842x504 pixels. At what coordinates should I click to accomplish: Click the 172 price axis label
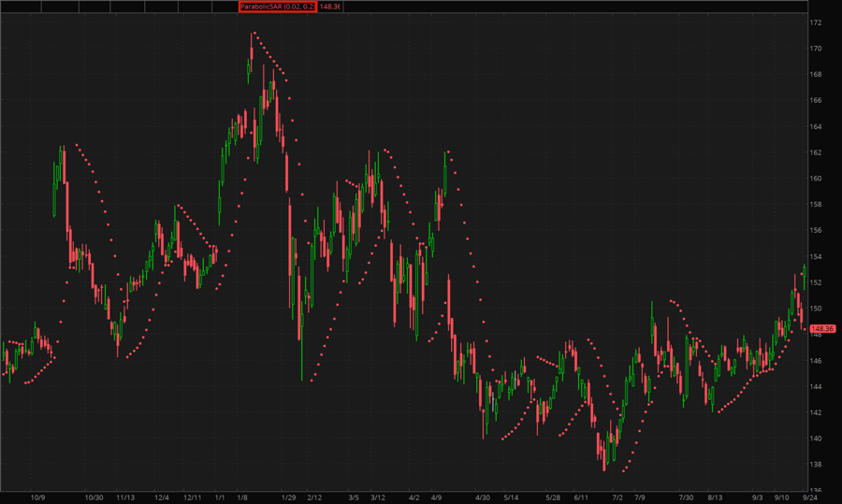tap(816, 22)
